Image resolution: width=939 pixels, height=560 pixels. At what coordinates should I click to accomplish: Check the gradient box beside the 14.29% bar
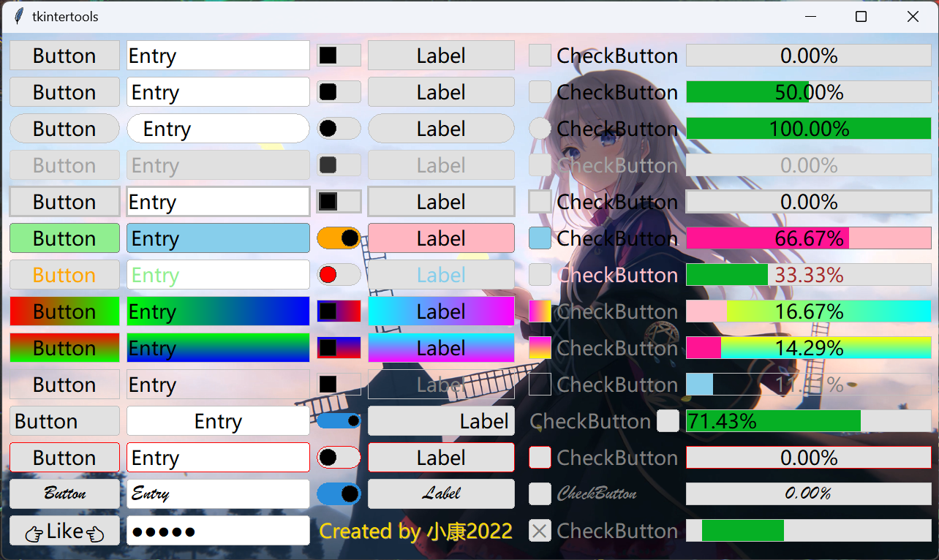pos(540,348)
